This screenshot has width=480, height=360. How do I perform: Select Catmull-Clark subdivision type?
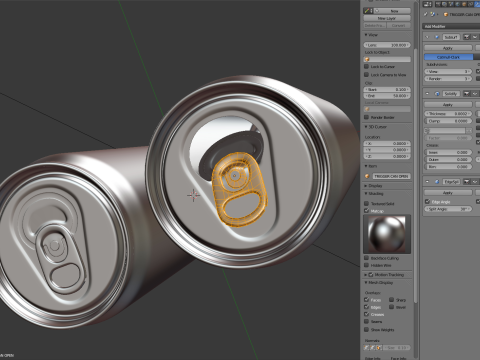tap(448, 57)
